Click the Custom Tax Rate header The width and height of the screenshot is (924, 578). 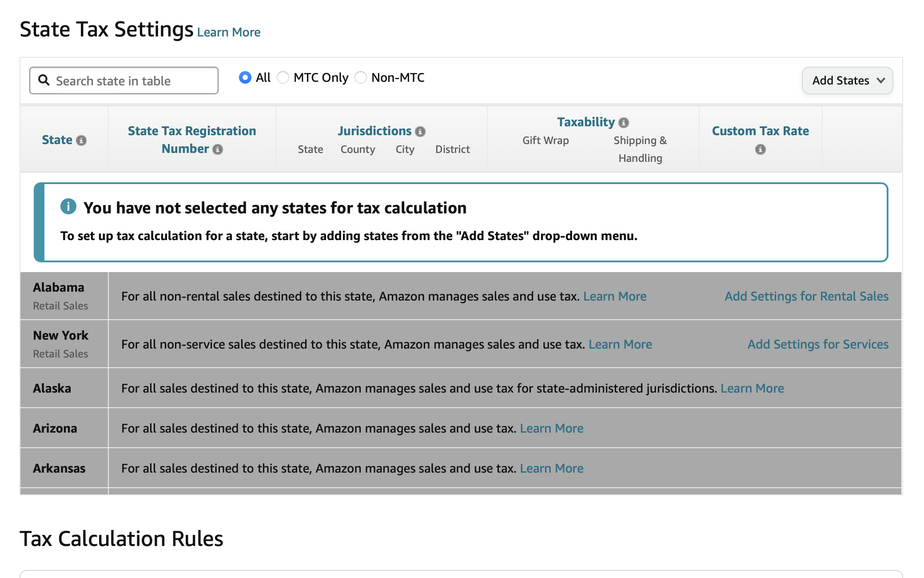coord(761,131)
